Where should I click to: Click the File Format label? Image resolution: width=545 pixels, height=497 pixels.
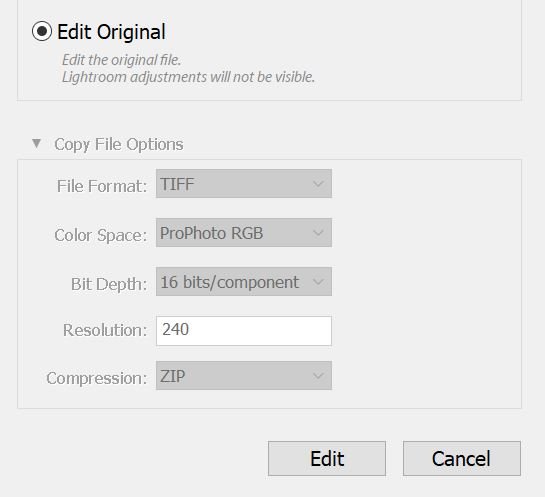[x=102, y=186]
